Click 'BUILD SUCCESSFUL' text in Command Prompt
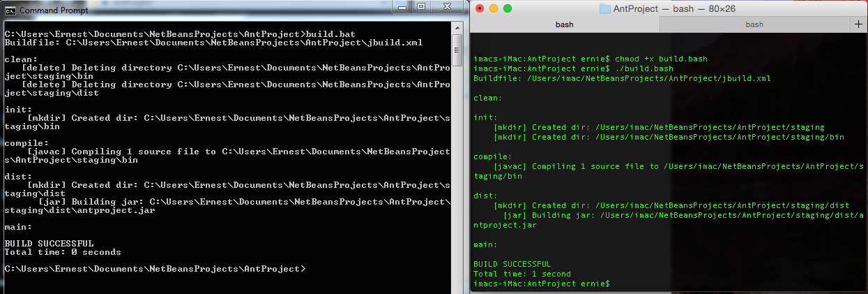Viewport: 868px width, 294px height. pyautogui.click(x=49, y=244)
